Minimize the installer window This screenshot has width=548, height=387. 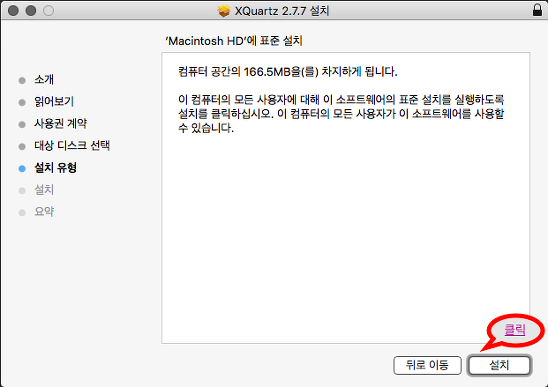point(31,11)
